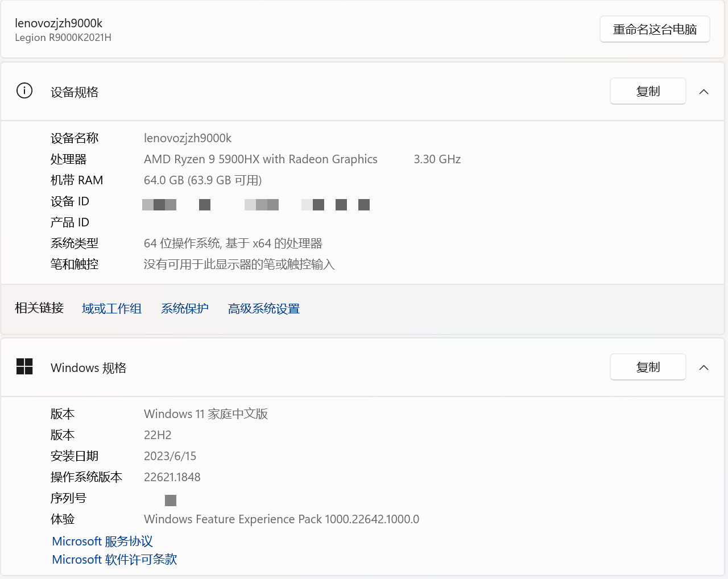728x579 pixels.
Task: Click the 系统类型 label
Action: pos(75,243)
